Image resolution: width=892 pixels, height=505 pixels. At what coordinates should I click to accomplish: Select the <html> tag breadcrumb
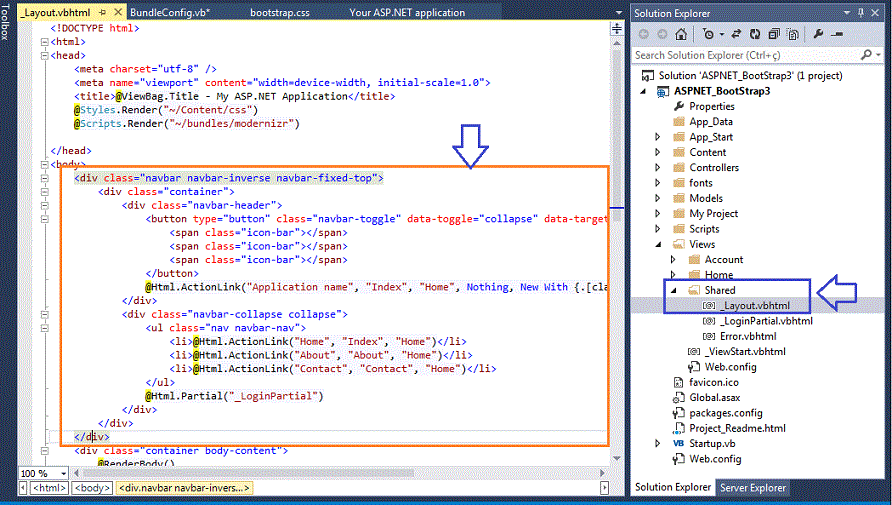[x=49, y=488]
